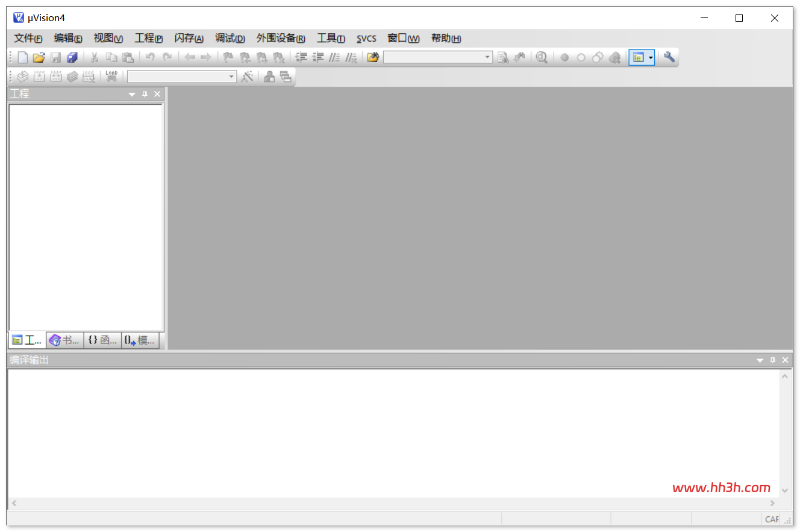The height and width of the screenshot is (532, 800).
Task: Click the Target Options magic wand icon
Action: pos(247,77)
